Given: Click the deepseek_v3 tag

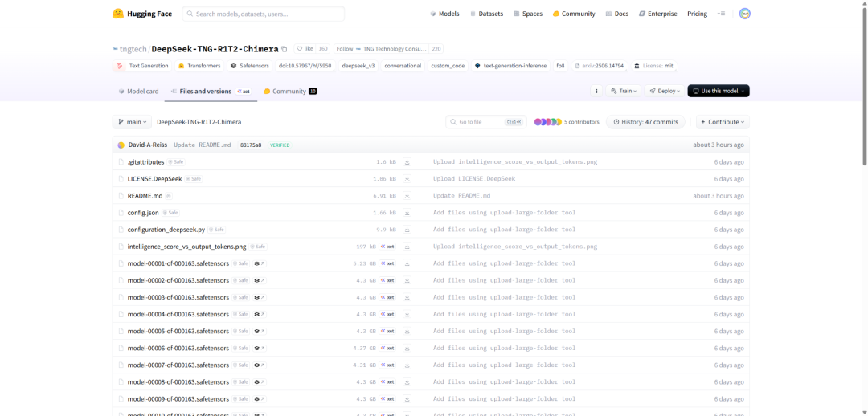Looking at the screenshot, I should point(358,66).
